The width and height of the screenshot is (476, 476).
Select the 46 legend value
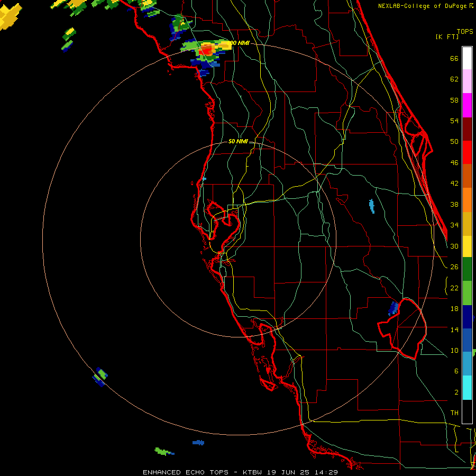point(454,163)
